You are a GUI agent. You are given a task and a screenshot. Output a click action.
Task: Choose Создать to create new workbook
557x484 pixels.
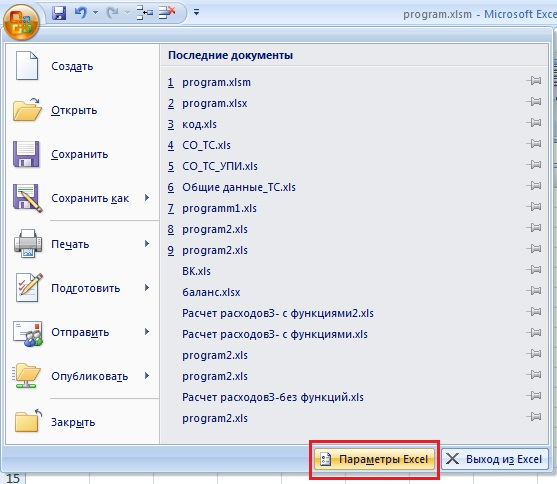[x=82, y=66]
